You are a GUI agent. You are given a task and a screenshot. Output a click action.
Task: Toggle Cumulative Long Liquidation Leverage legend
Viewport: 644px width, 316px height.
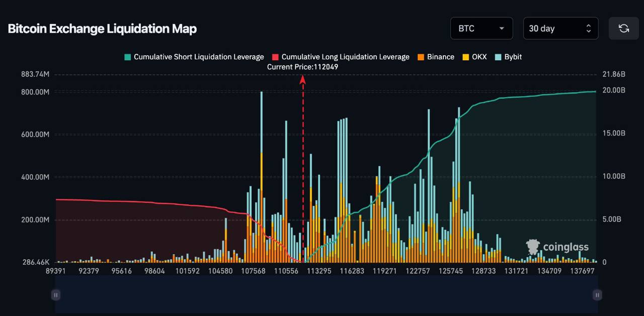pos(345,57)
